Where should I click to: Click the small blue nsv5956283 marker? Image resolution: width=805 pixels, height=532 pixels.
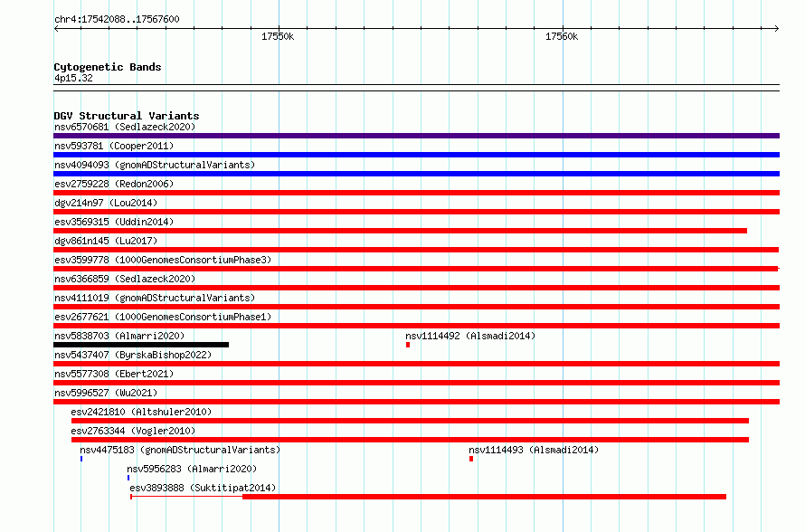(128, 478)
